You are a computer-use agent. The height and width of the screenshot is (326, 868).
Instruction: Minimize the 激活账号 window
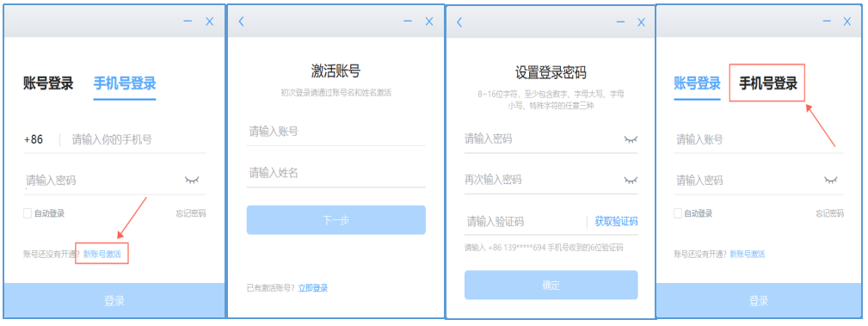click(408, 21)
